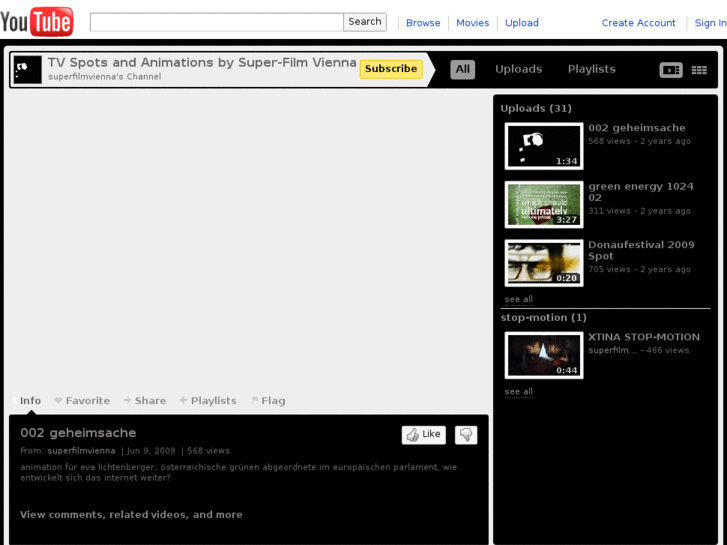
Task: Click the stop-motion (1) heading
Action: [543, 317]
